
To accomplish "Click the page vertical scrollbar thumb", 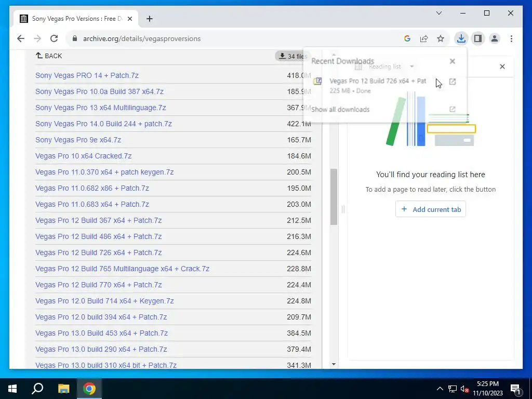I will coord(334,197).
